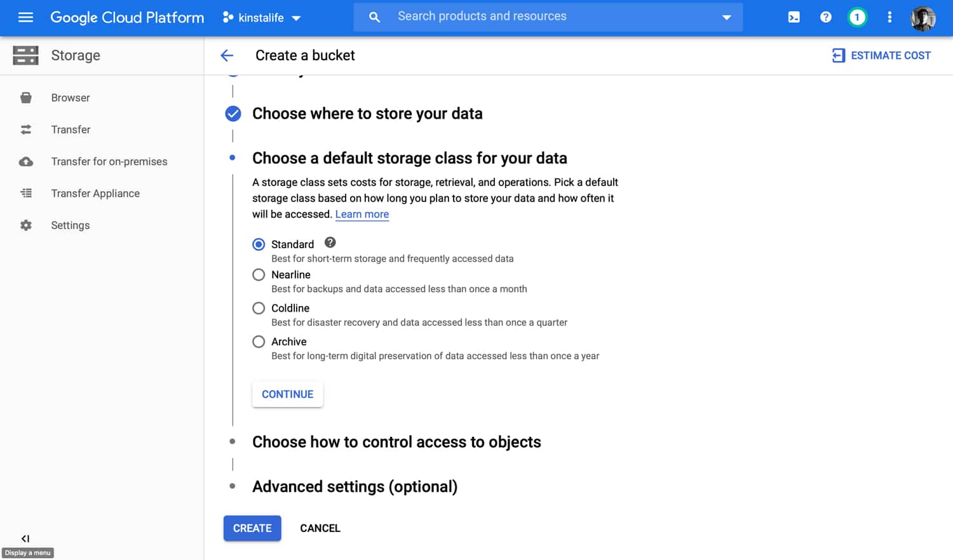The height and width of the screenshot is (560, 953).
Task: Open the kinstalife project dropdown
Action: point(260,17)
